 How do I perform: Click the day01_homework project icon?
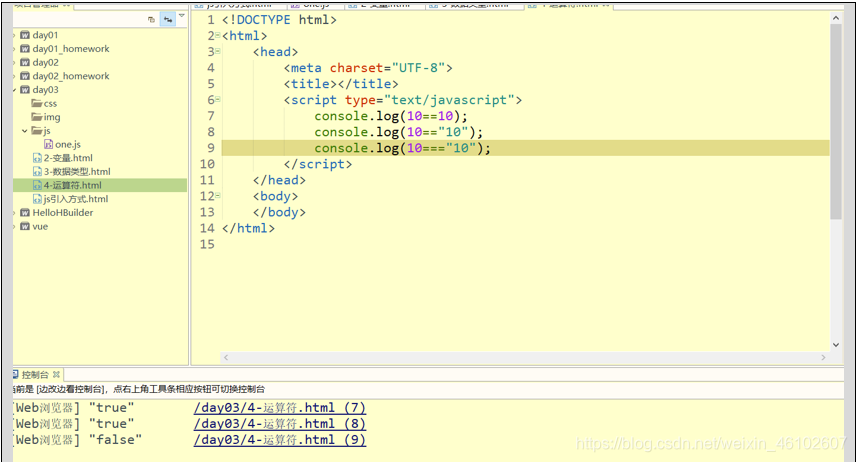25,49
